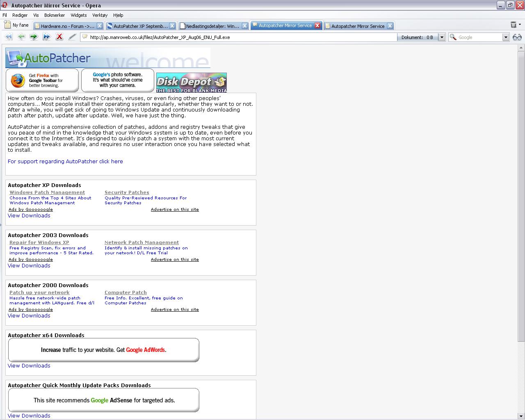Open the Widgets menu
The width and height of the screenshot is (525, 420).
coord(79,15)
